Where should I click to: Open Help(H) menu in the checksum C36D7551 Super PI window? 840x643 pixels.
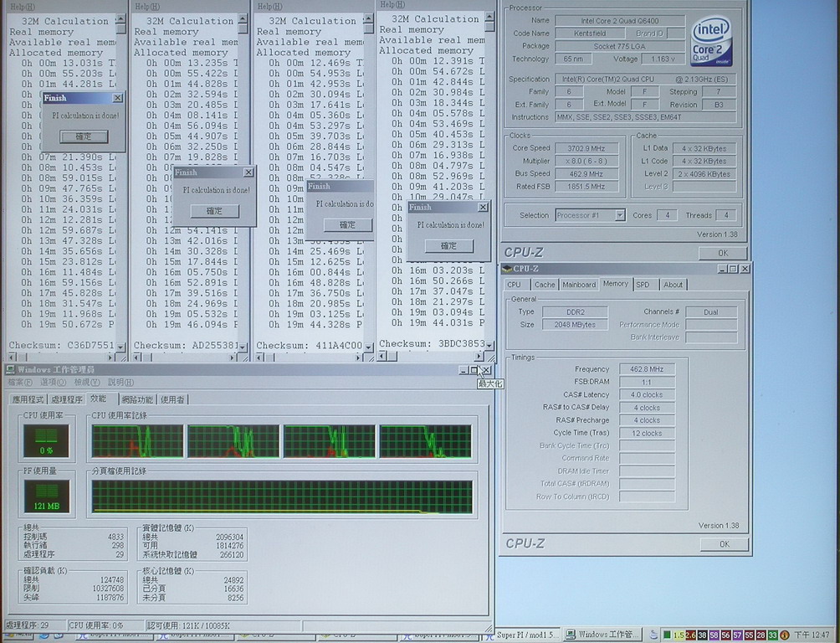[23, 7]
